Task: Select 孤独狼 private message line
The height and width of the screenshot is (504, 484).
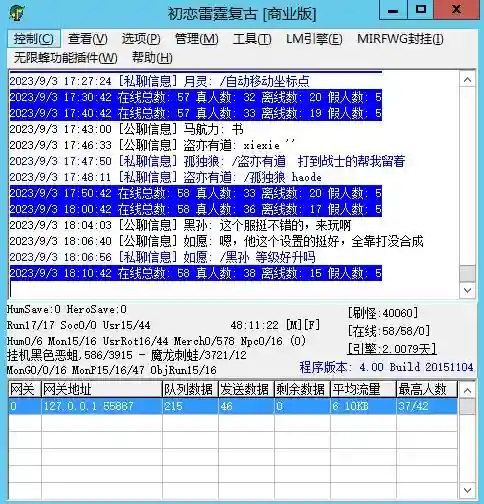Action: pos(207,161)
